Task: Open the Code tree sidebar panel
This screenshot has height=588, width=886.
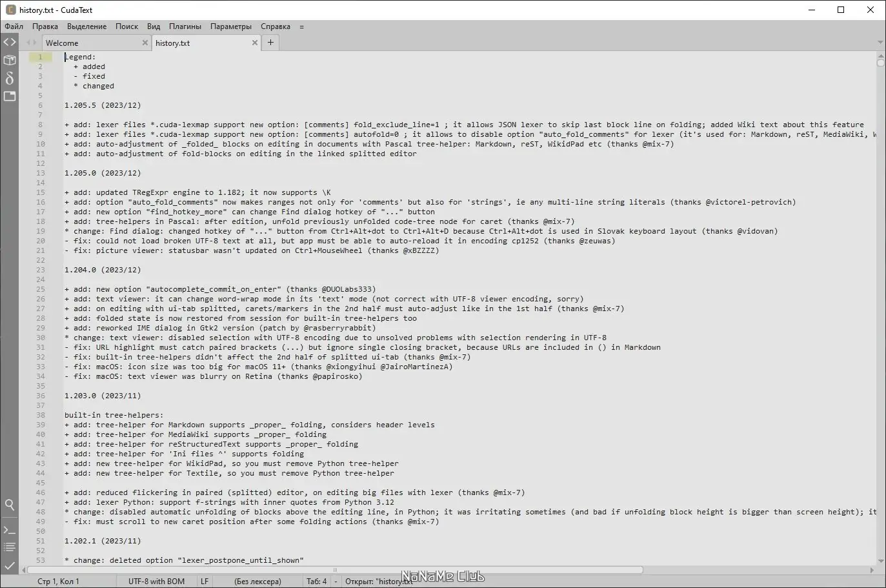Action: 10,42
